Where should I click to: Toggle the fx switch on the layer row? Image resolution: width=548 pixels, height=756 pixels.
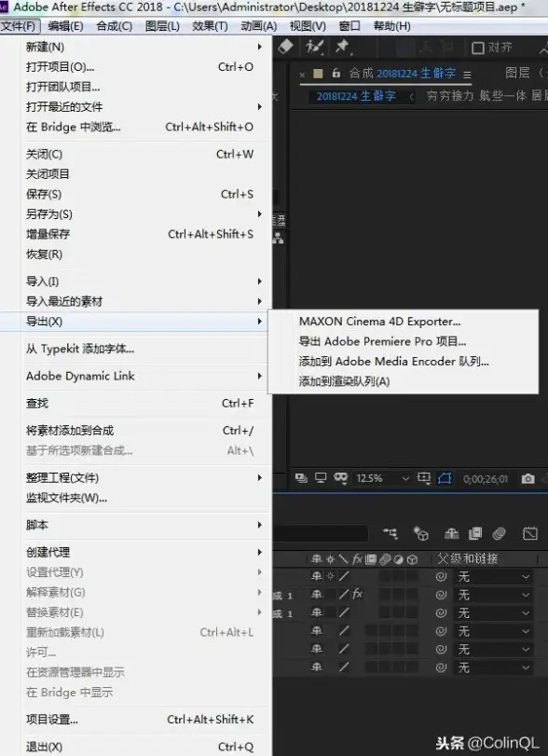click(x=357, y=594)
